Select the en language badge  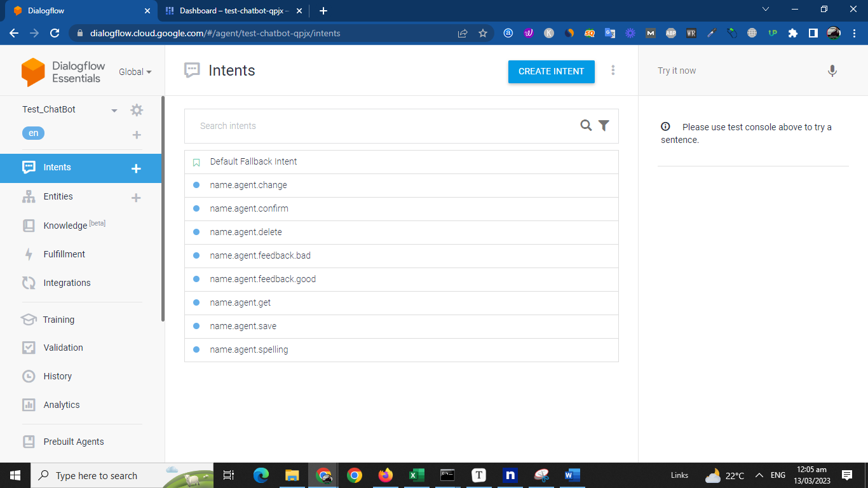coord(34,133)
